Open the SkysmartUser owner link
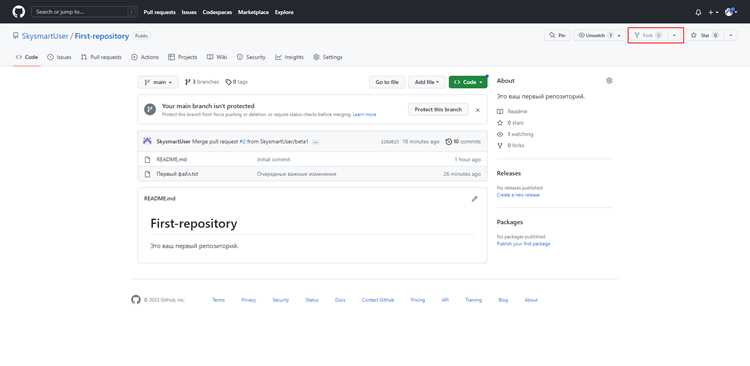Screen dimensions: 750x366 point(45,36)
